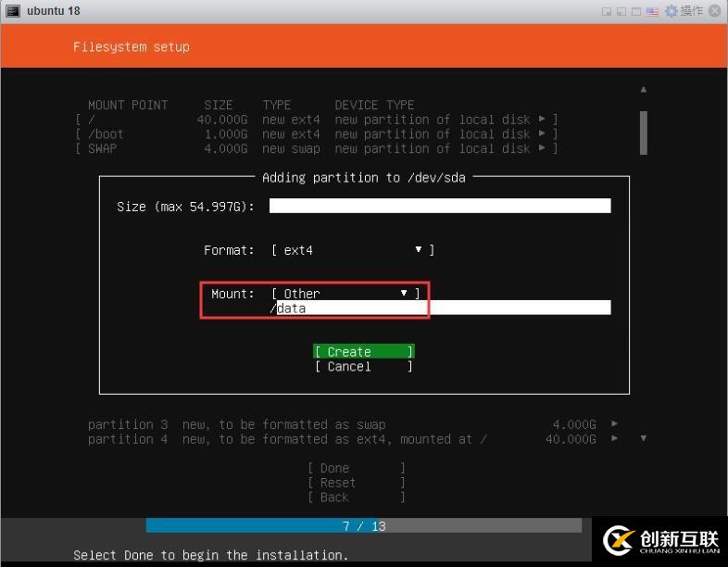Click the green Create button
The width and height of the screenshot is (728, 567).
pyautogui.click(x=363, y=351)
